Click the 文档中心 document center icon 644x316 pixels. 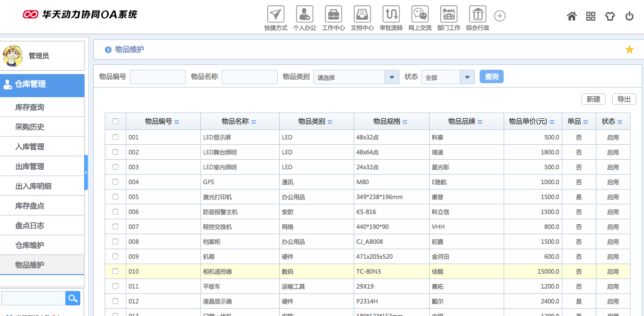[362, 14]
